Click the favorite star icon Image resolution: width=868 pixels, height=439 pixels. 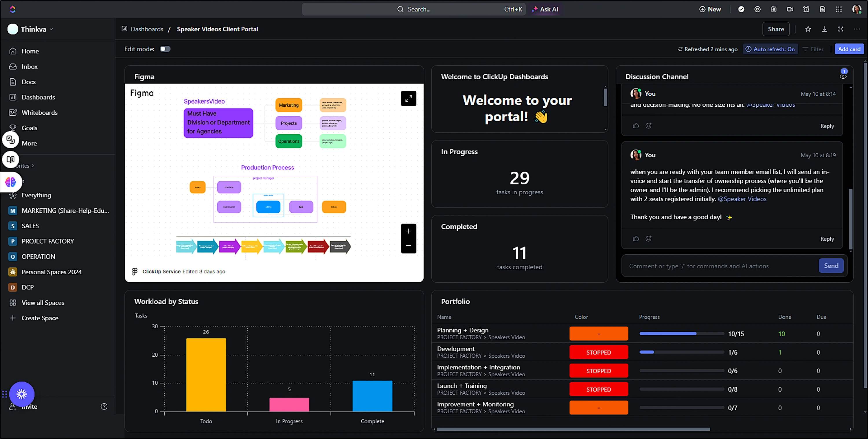pyautogui.click(x=808, y=29)
